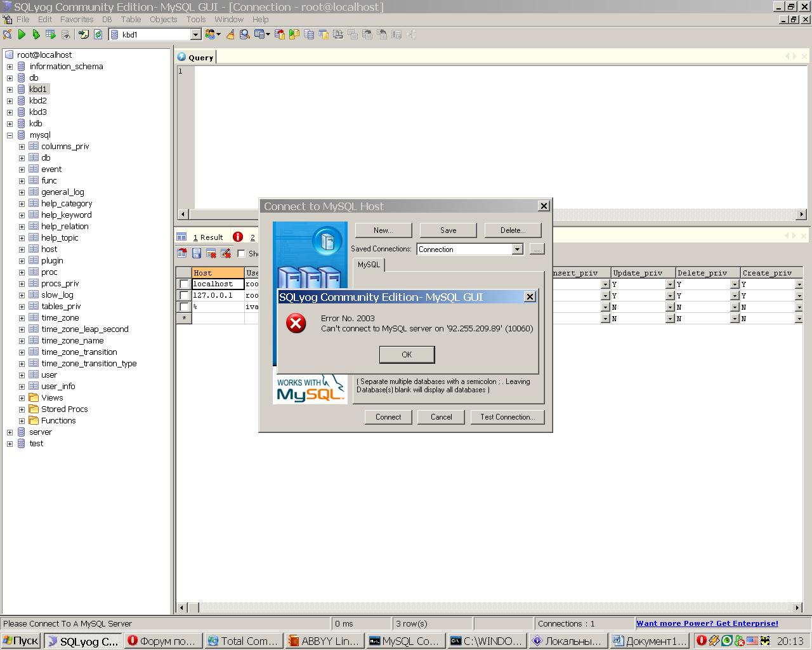Collapse the mysql database tree node
The height and width of the screenshot is (650, 812).
tap(10, 135)
